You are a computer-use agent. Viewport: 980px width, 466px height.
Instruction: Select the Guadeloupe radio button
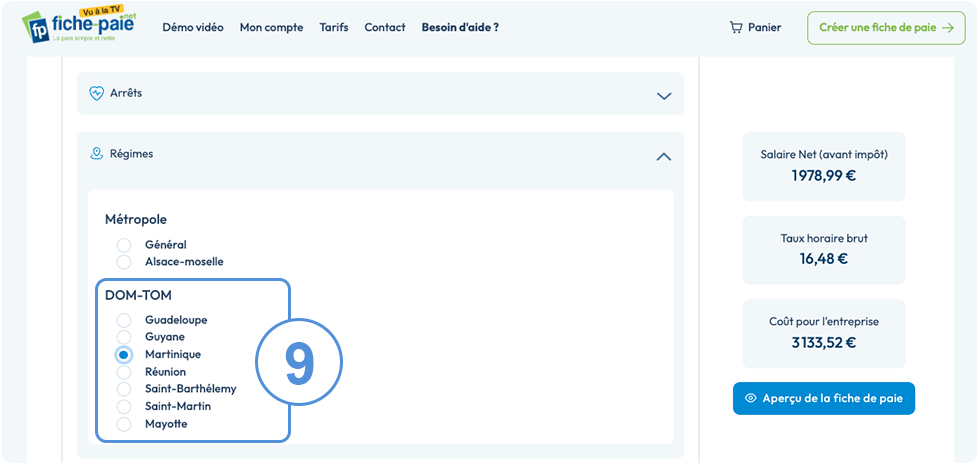coord(124,320)
